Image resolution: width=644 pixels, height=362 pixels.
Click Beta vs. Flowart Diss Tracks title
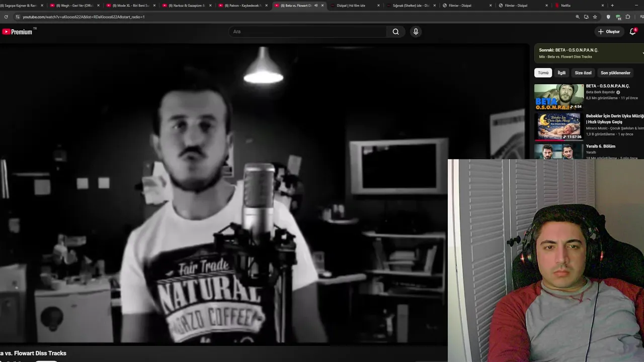coord(33,353)
